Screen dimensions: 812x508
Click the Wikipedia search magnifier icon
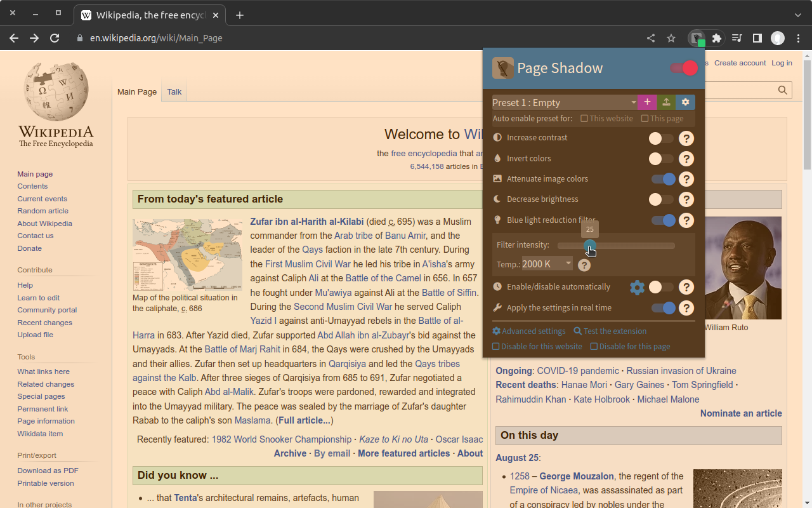coord(783,90)
